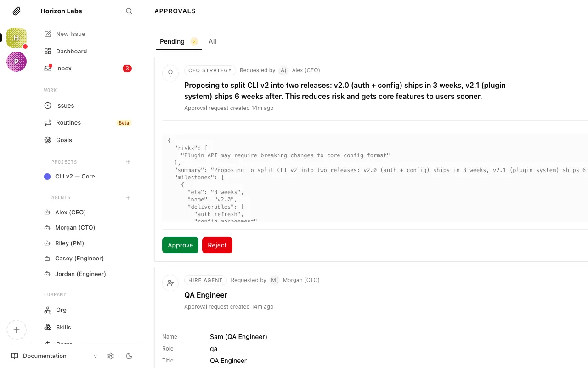Toggle dark mode moon icon

129,356
